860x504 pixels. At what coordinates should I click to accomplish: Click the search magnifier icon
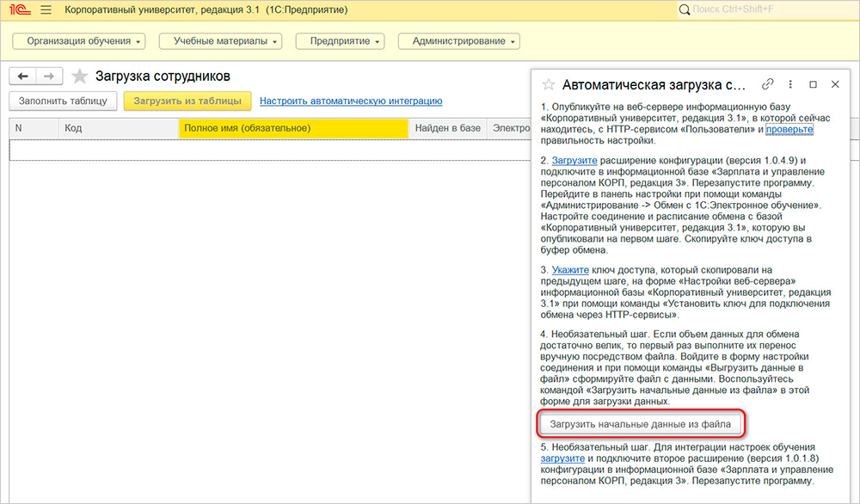(x=685, y=9)
